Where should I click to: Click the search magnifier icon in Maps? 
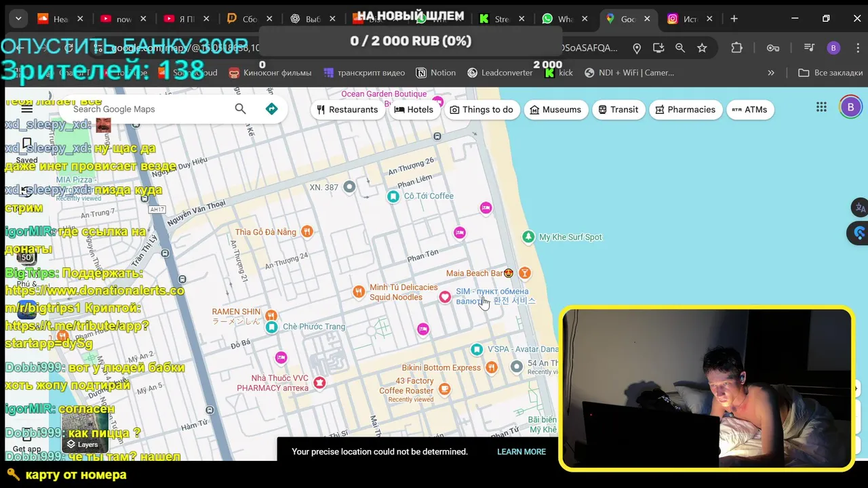[240, 109]
